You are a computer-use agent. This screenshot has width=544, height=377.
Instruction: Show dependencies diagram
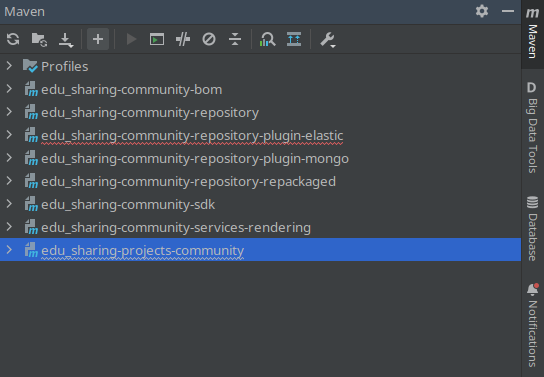(x=294, y=39)
